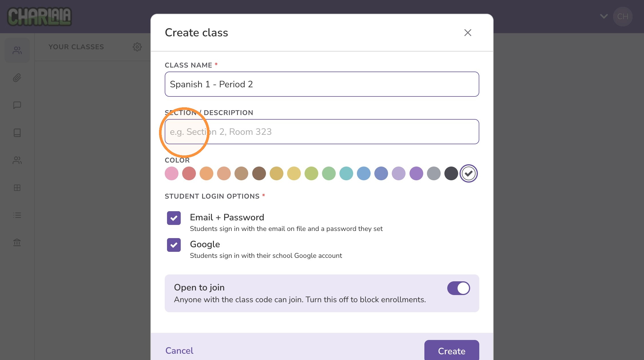The height and width of the screenshot is (360, 644).
Task: Select the dark charcoal color swatch
Action: click(x=451, y=173)
